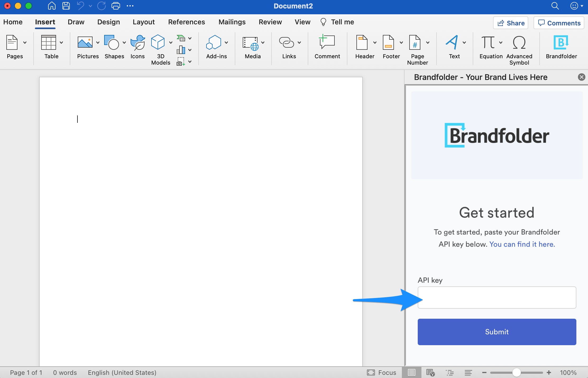Expand the Shapes dropdown arrow
This screenshot has width=588, height=378.
point(124,43)
